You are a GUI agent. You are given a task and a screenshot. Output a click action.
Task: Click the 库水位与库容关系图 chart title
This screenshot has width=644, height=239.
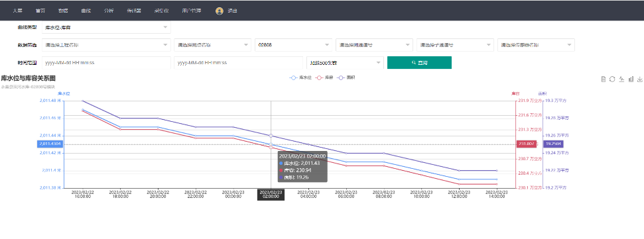[x=28, y=78]
